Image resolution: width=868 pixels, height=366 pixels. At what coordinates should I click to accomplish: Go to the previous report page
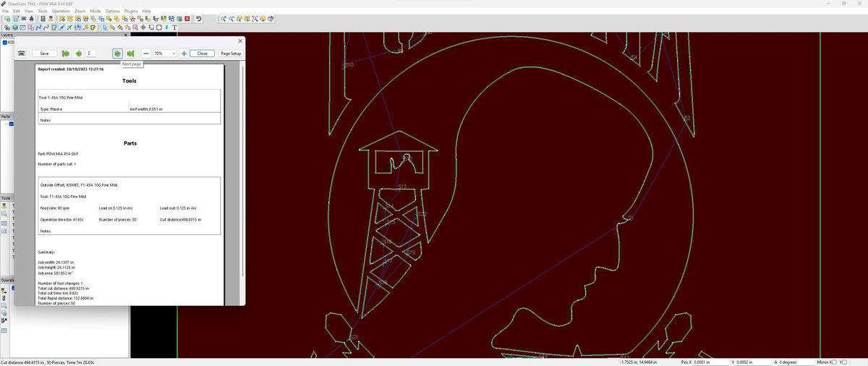click(x=78, y=54)
